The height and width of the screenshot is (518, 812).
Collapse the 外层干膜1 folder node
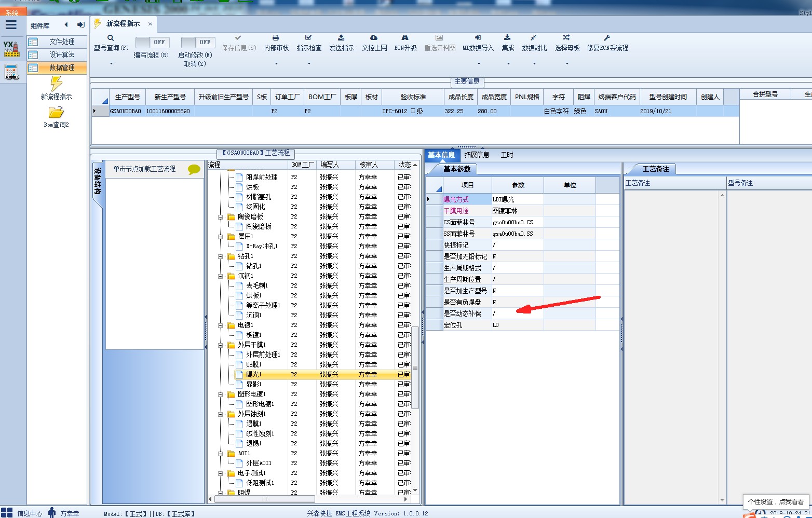(x=221, y=345)
